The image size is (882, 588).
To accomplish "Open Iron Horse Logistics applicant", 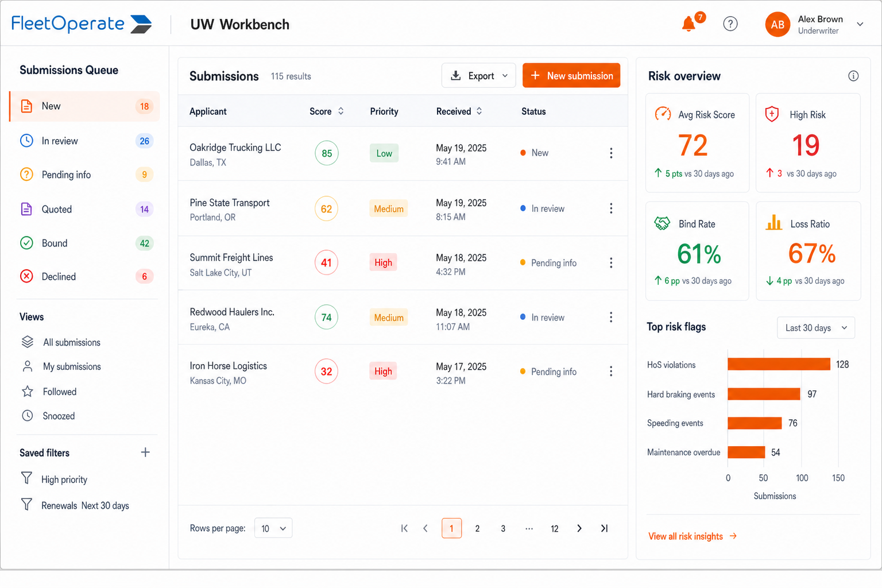I will pos(229,366).
